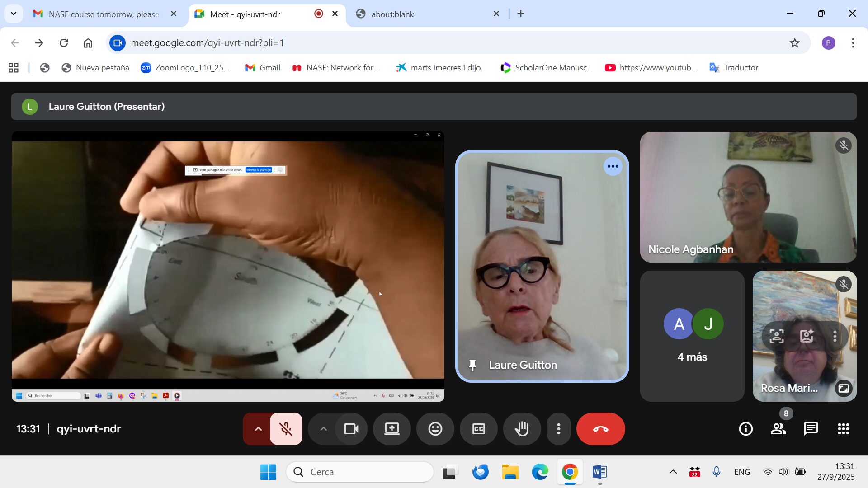Open the send a reaction emoji button

coord(435,429)
